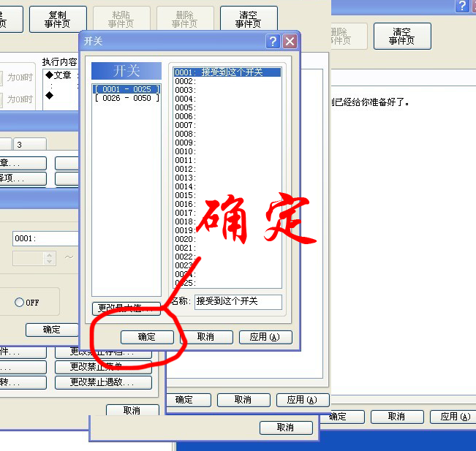Select switch row 0003:
476x451 pixels.
(227, 90)
